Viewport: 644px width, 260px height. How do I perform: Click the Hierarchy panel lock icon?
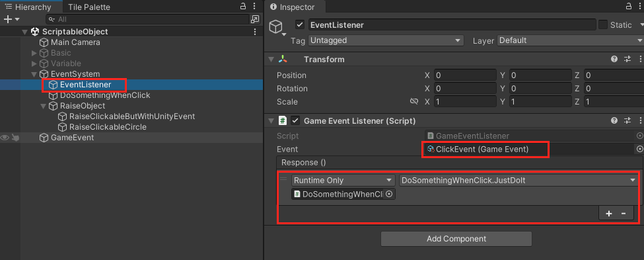(x=242, y=6)
